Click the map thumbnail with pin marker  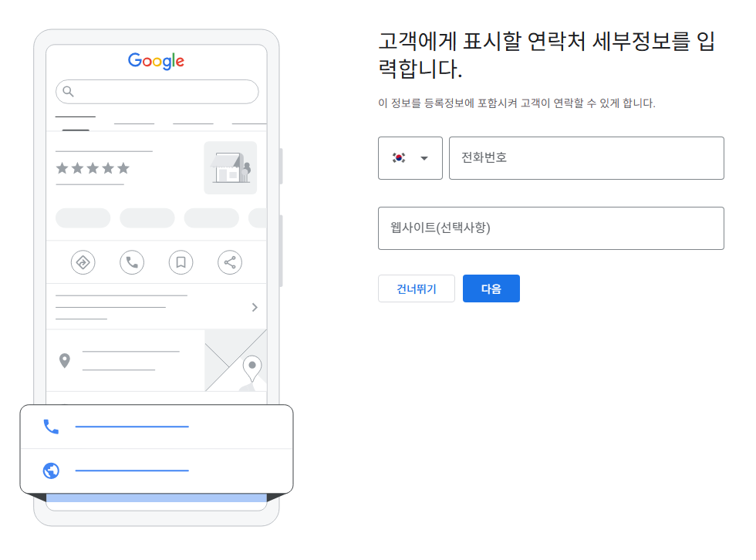point(236,360)
